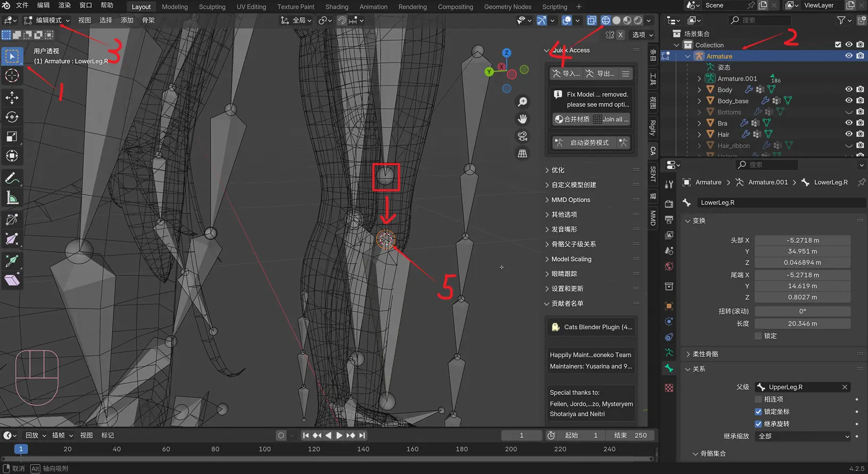Open the 继承缩放 dropdown
Image resolution: width=868 pixels, height=474 pixels.
[803, 436]
